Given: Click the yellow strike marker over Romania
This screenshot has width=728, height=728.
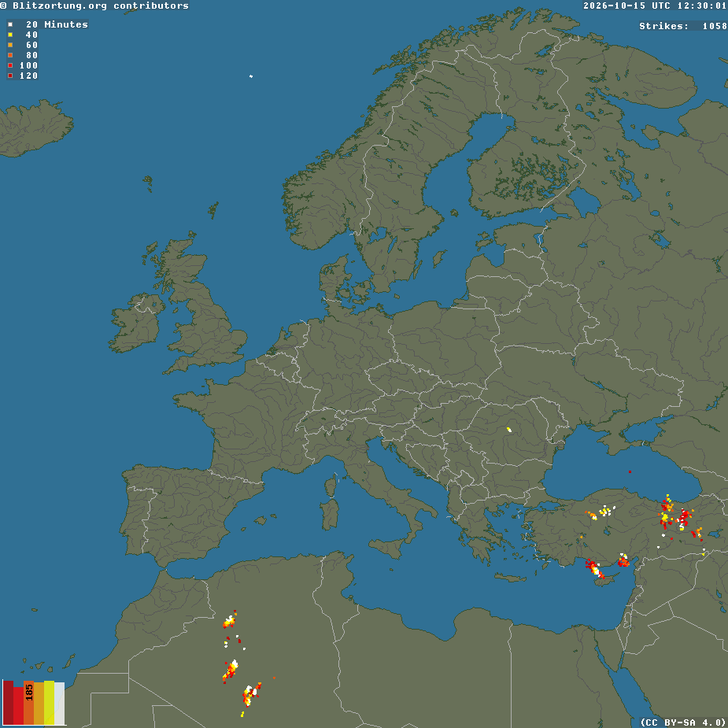Looking at the screenshot, I should click(509, 430).
